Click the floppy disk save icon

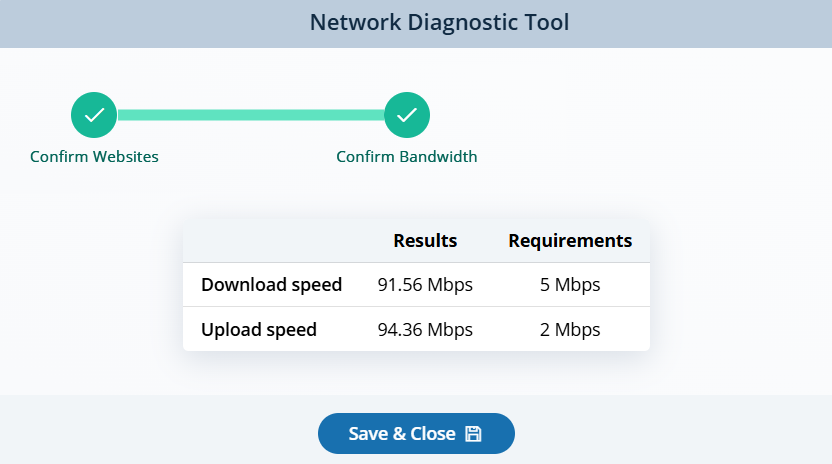[x=474, y=434]
